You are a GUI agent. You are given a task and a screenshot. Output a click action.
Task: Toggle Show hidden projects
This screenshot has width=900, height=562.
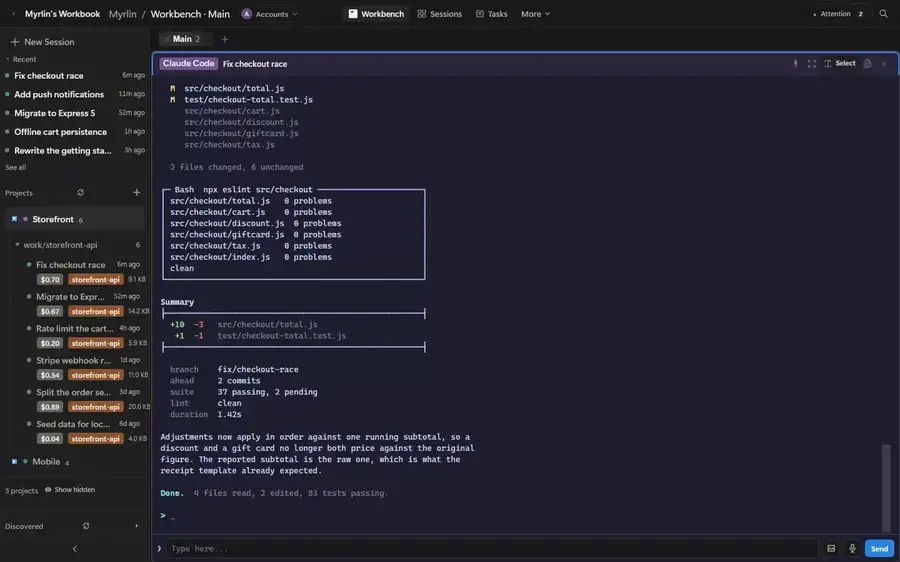(x=70, y=490)
